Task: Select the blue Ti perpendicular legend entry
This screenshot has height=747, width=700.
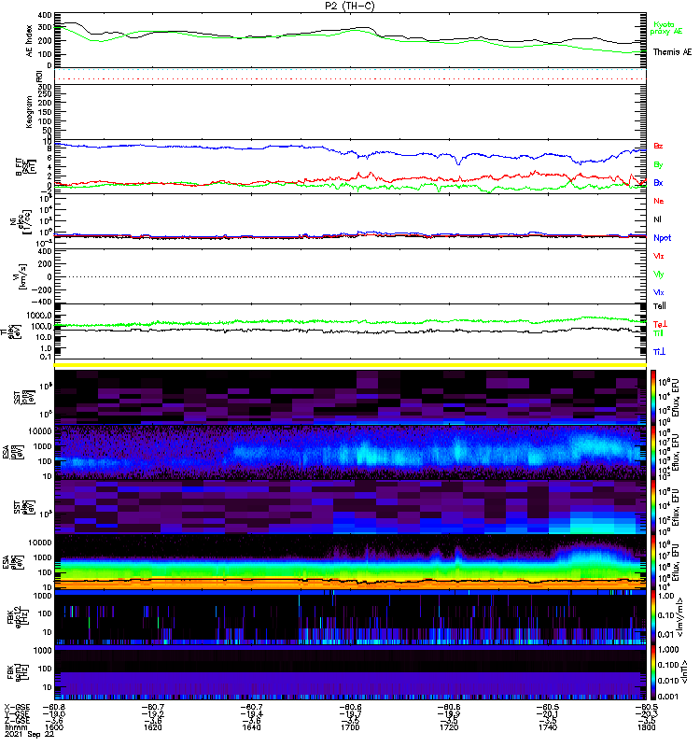Action: 659,352
